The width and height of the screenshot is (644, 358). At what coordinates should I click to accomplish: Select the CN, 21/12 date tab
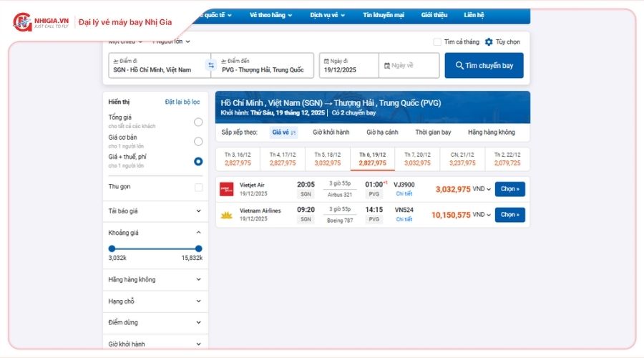click(x=462, y=159)
